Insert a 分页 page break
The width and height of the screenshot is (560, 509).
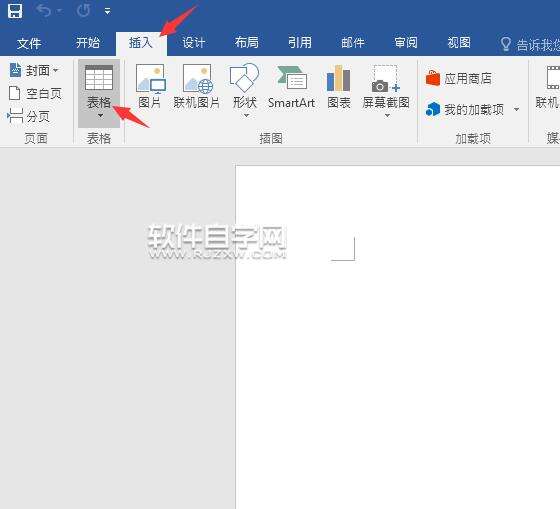coord(29,116)
